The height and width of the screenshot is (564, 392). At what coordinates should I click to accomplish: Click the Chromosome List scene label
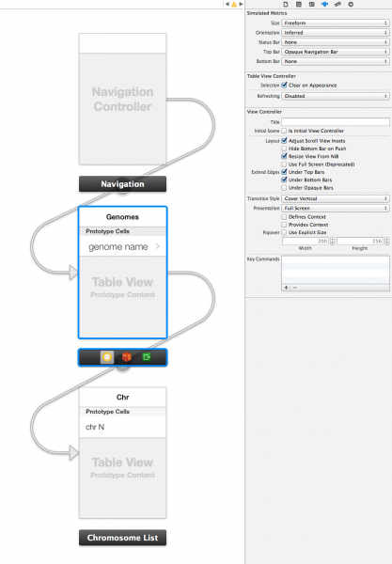pos(122,538)
